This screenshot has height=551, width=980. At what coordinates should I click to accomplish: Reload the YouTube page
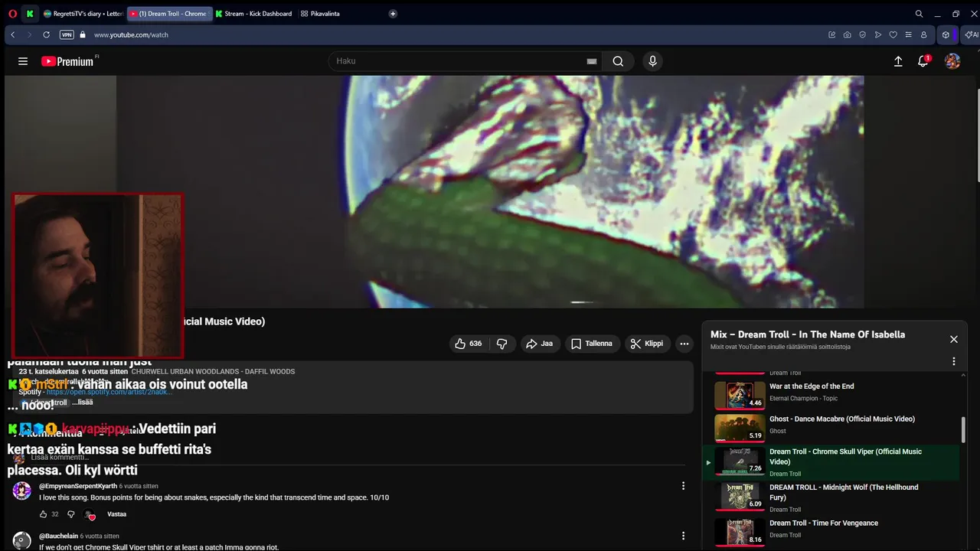point(46,34)
